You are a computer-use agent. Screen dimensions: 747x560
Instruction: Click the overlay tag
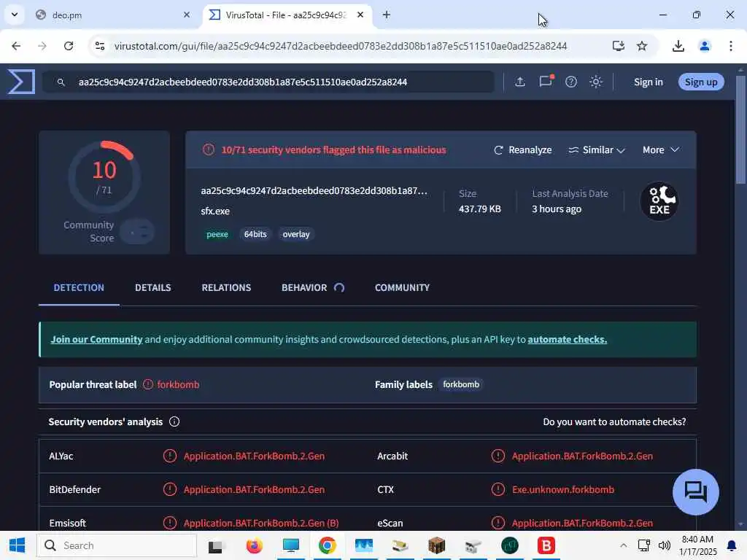(296, 234)
